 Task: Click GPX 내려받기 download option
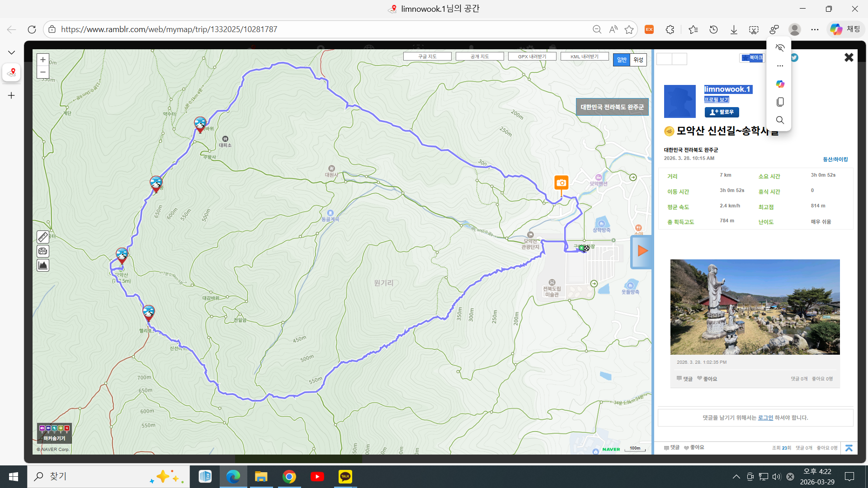tap(532, 56)
